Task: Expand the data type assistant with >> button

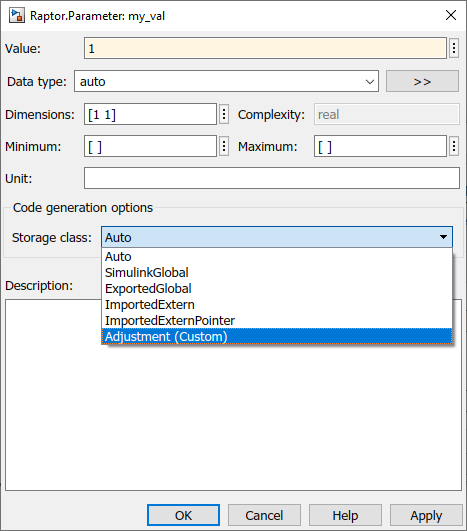Action: point(422,81)
